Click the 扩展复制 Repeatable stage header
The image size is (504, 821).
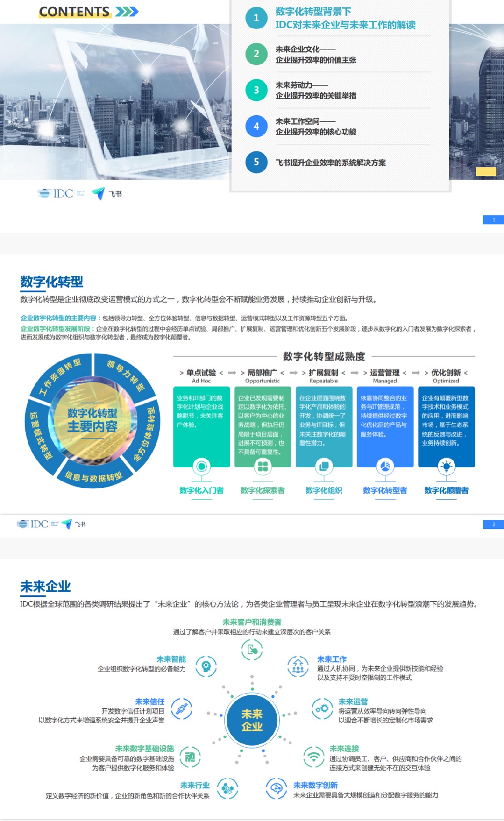[x=324, y=376]
